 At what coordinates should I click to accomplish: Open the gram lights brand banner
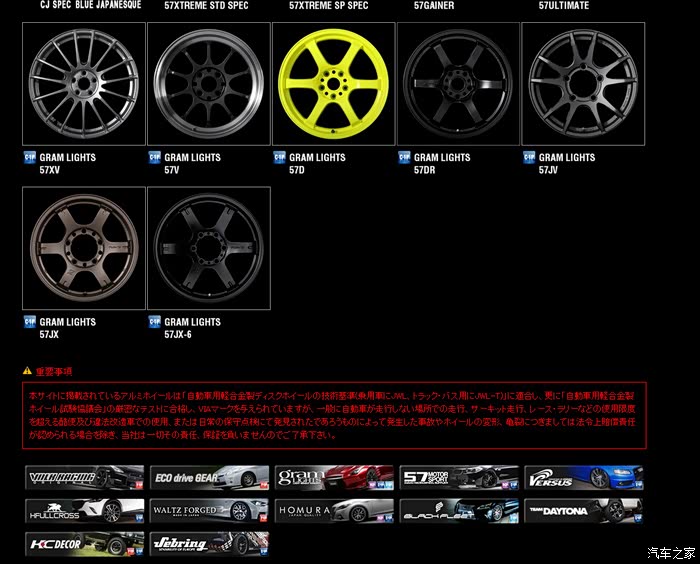tap(334, 477)
